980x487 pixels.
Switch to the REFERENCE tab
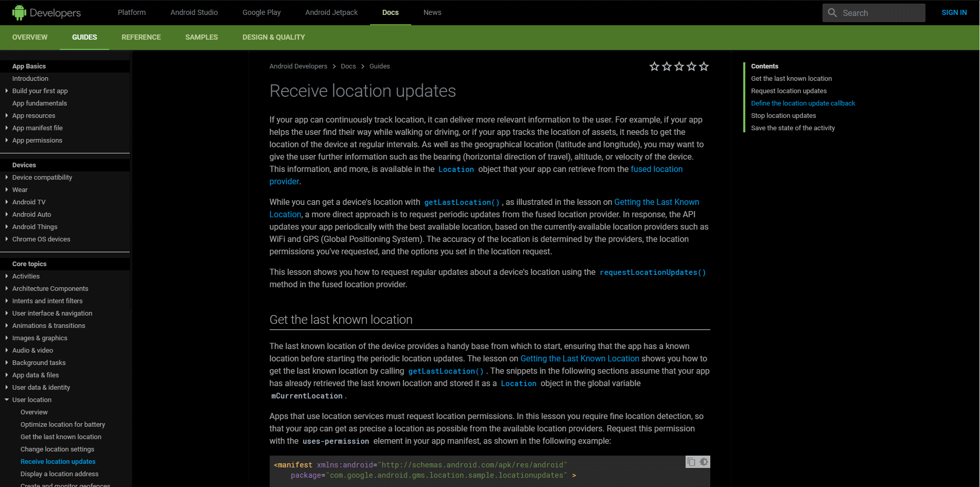pyautogui.click(x=141, y=37)
